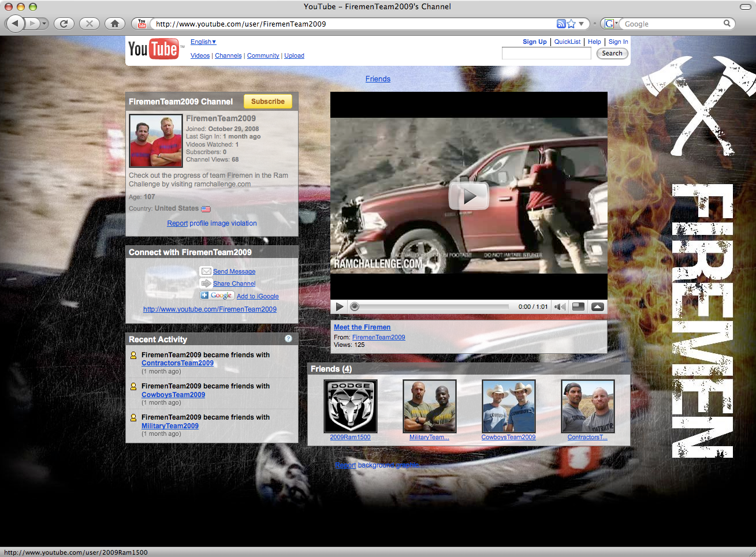This screenshot has height=557, width=756.
Task: Open the MilitaryTeam2009 activity link
Action: pos(170,426)
